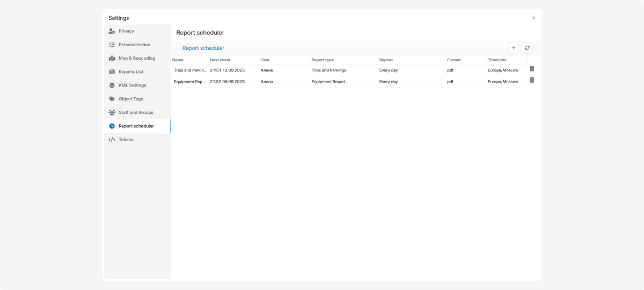Image resolution: width=644 pixels, height=290 pixels.
Task: Click the Name column header
Action: 178,60
